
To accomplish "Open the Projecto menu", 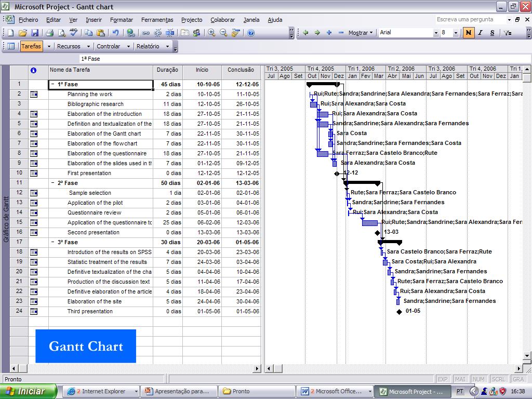I will click(192, 20).
